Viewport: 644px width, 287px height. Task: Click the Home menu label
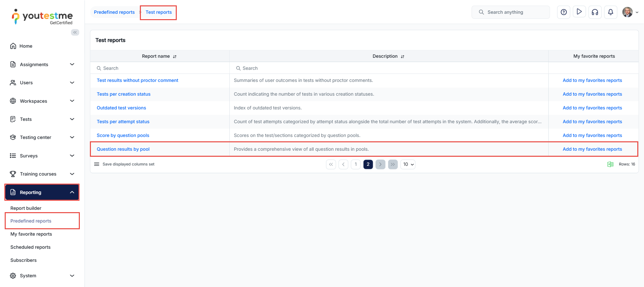(26, 46)
